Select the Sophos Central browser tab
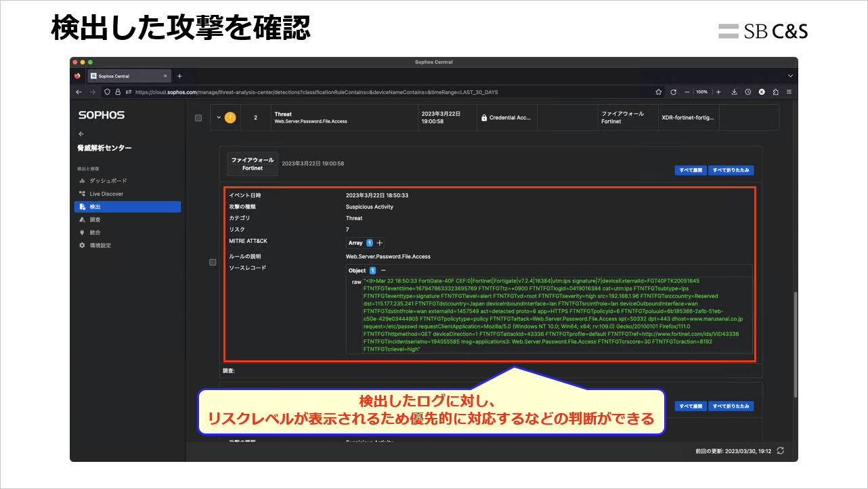This screenshot has width=868, height=489. pos(129,76)
